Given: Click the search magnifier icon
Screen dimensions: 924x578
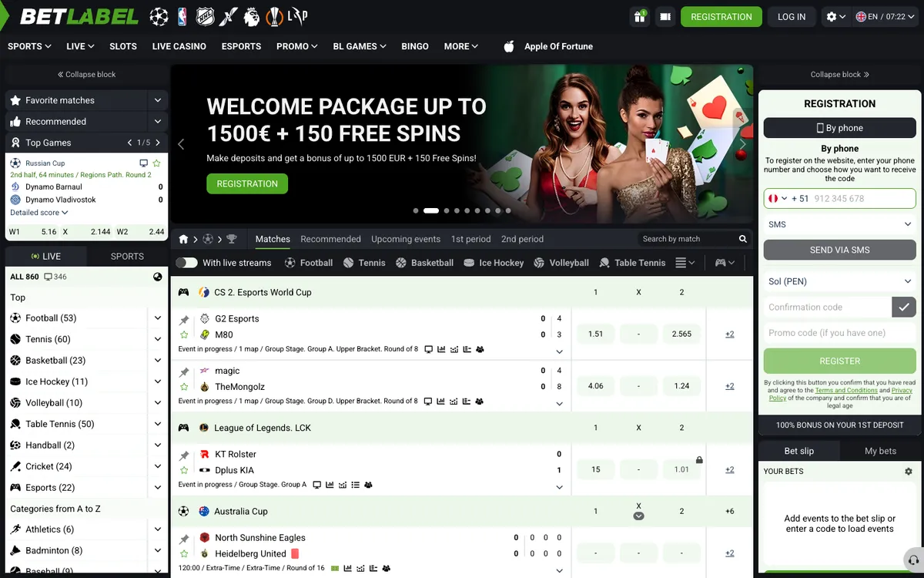Looking at the screenshot, I should pos(743,239).
